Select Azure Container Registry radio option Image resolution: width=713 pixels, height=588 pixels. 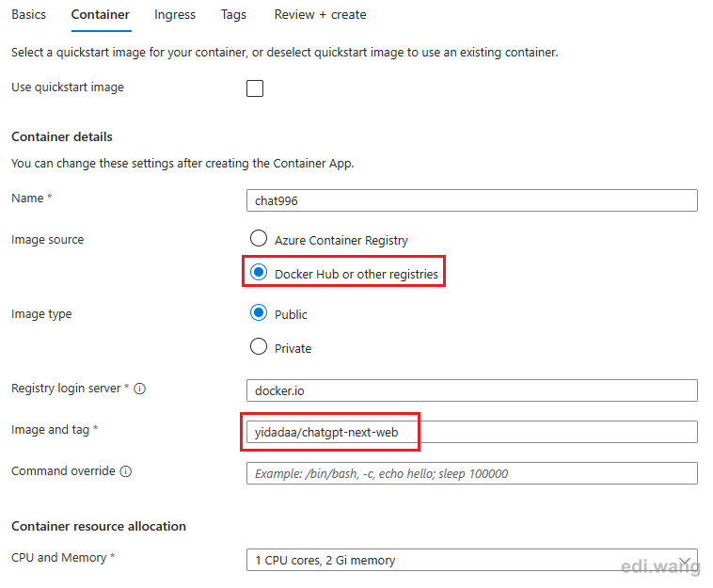coord(259,238)
